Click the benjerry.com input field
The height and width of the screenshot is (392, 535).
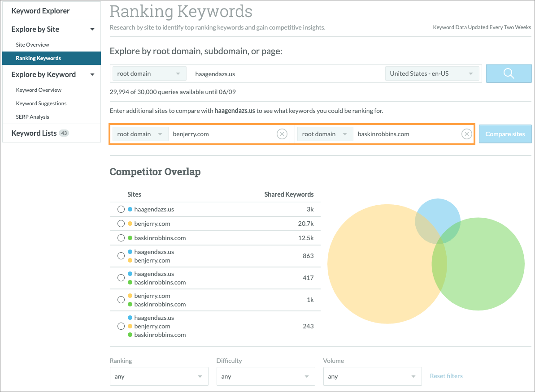[x=223, y=134]
